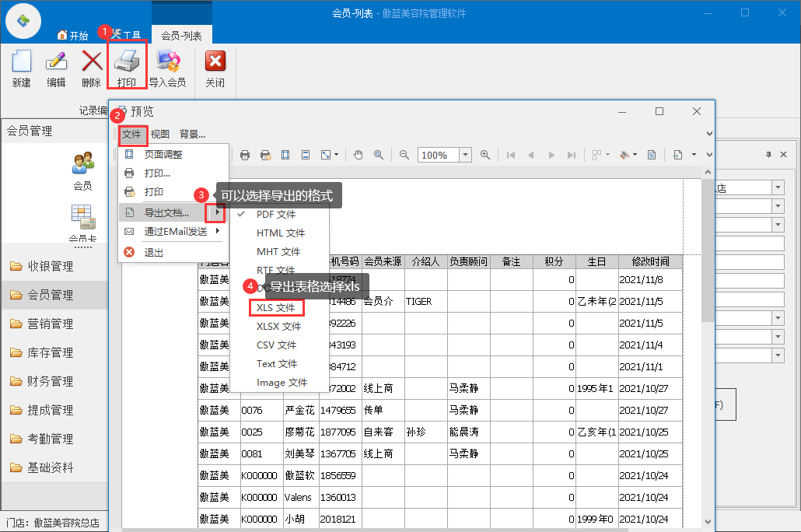The width and height of the screenshot is (801, 532).
Task: Choose 页面调整 from the file menu
Action: [173, 154]
